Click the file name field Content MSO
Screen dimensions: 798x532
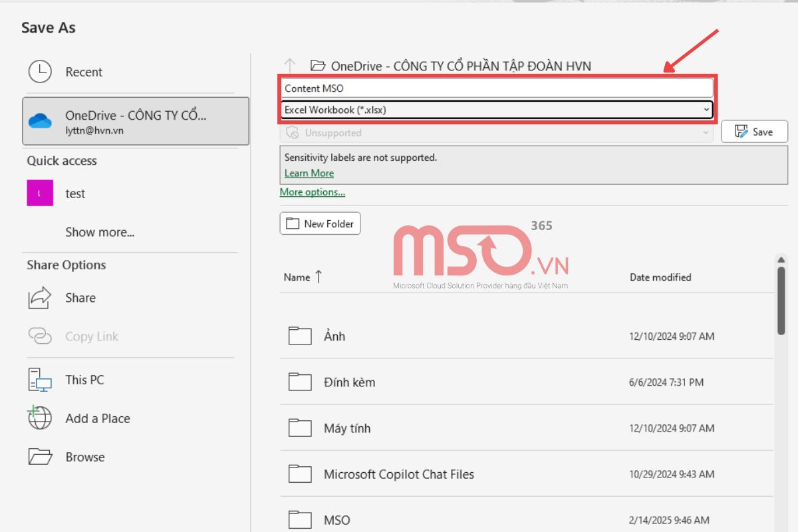497,88
